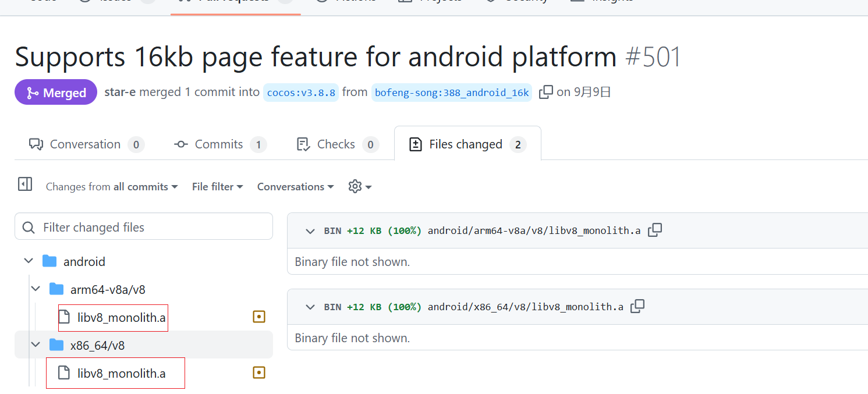Image resolution: width=868 pixels, height=394 pixels.
Task: Switch to the Conversation tab
Action: pos(86,144)
